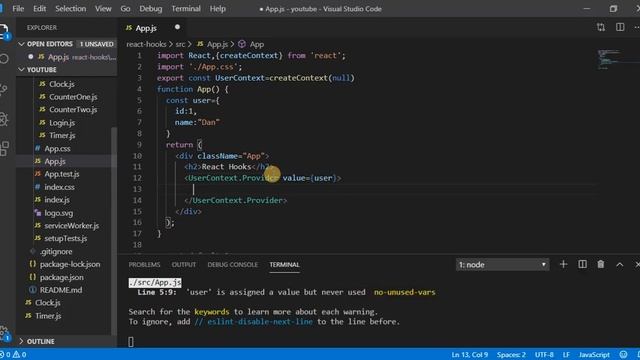Add a new terminal with plus icon
Viewport: 640px width, 360px height.
tap(563, 264)
